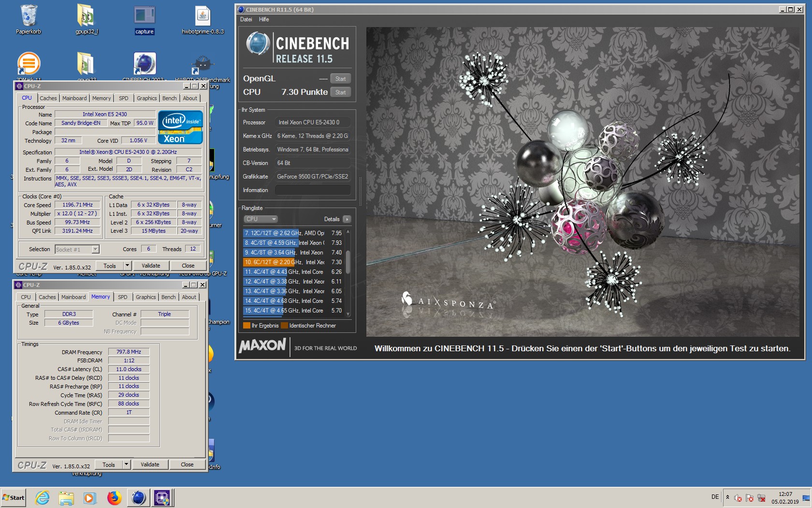Viewport: 812px width, 508px height.
Task: Start the OpenGL benchmark
Action: click(x=340, y=79)
